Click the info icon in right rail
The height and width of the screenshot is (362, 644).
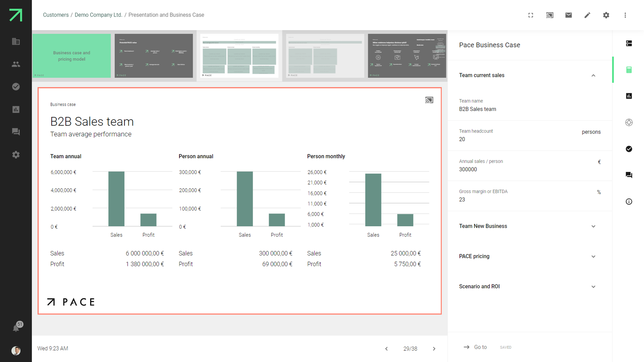tap(629, 202)
